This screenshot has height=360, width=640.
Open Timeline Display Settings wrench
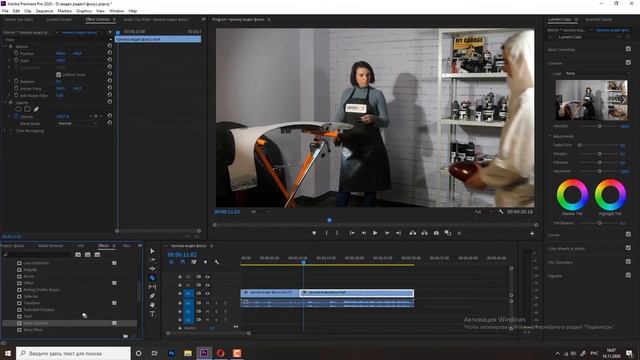click(216, 262)
